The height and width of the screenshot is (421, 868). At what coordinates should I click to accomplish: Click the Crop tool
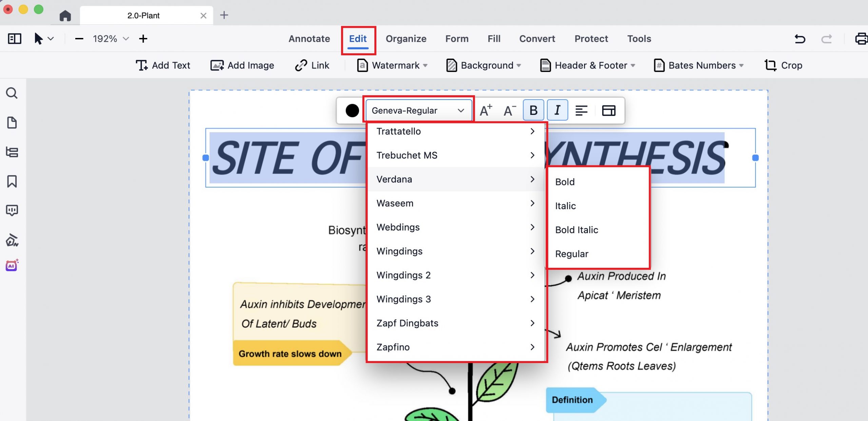pos(783,65)
